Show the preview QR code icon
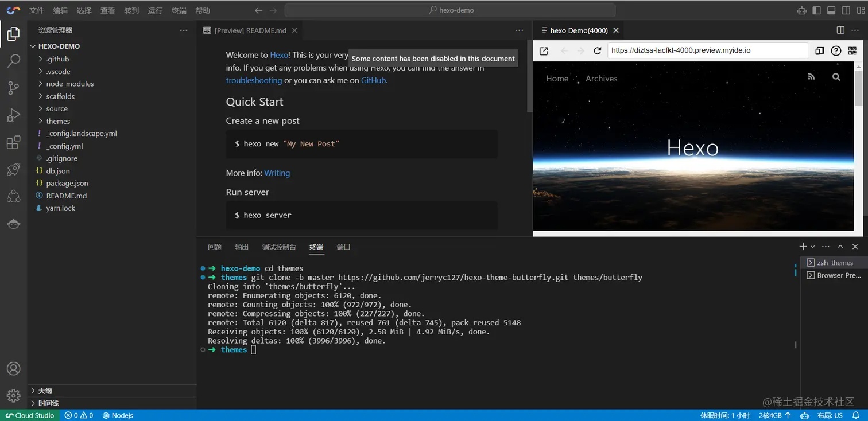868x421 pixels. [852, 50]
